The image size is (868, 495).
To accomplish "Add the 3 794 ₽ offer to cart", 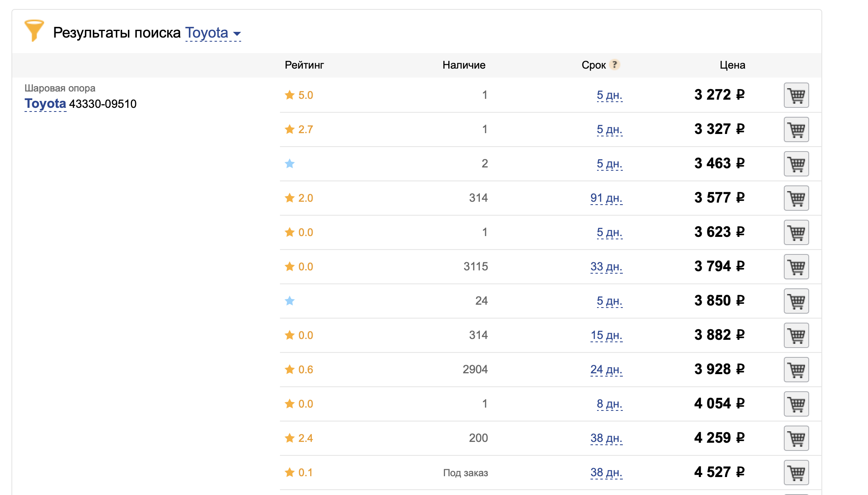I will tap(796, 267).
